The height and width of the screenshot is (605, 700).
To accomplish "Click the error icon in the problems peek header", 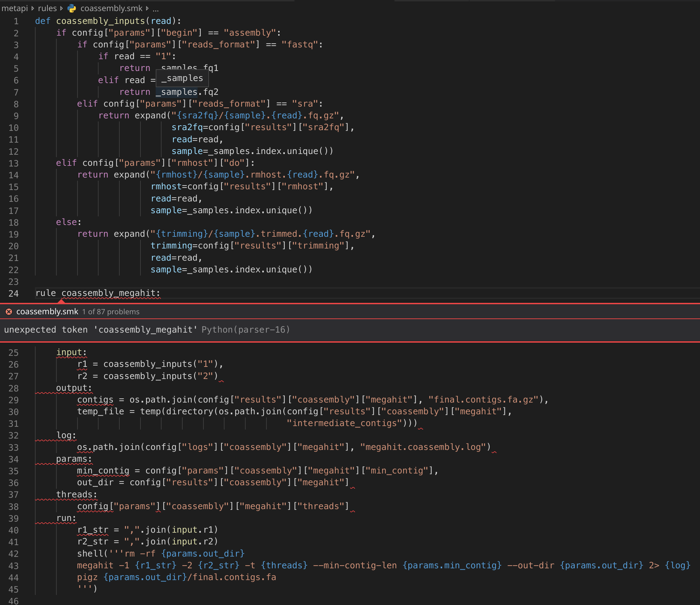I will [9, 311].
